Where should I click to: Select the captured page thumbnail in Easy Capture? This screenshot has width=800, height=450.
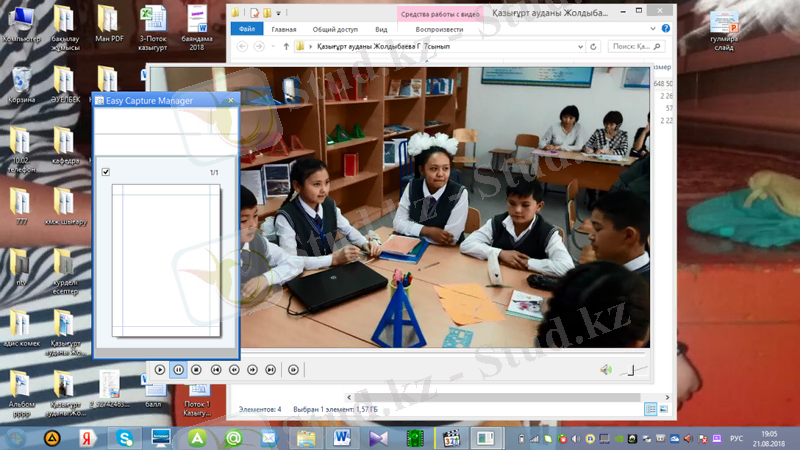point(165,261)
